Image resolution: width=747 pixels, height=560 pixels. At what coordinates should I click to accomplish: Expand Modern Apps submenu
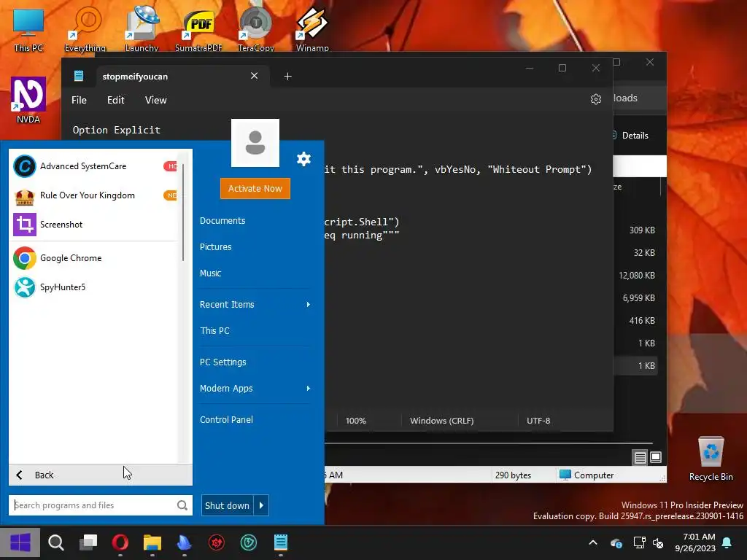click(x=255, y=388)
